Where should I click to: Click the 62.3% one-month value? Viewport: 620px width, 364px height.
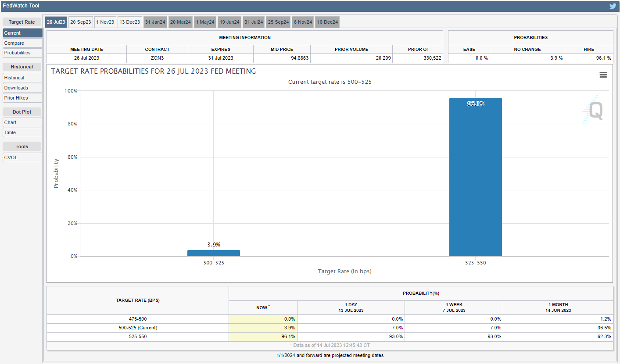(604, 337)
